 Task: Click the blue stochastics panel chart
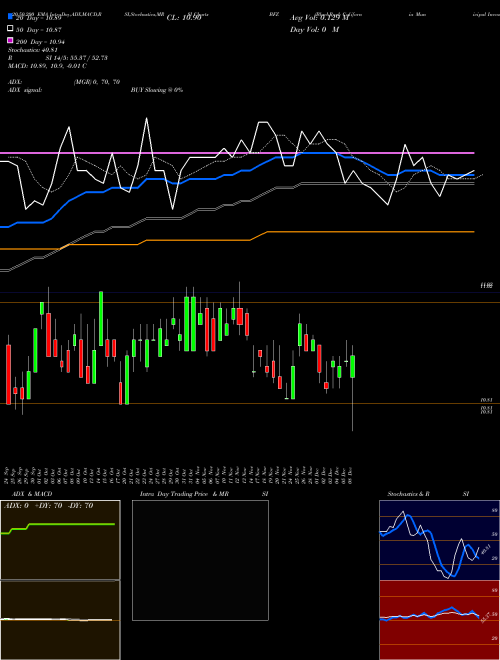(x=439, y=540)
